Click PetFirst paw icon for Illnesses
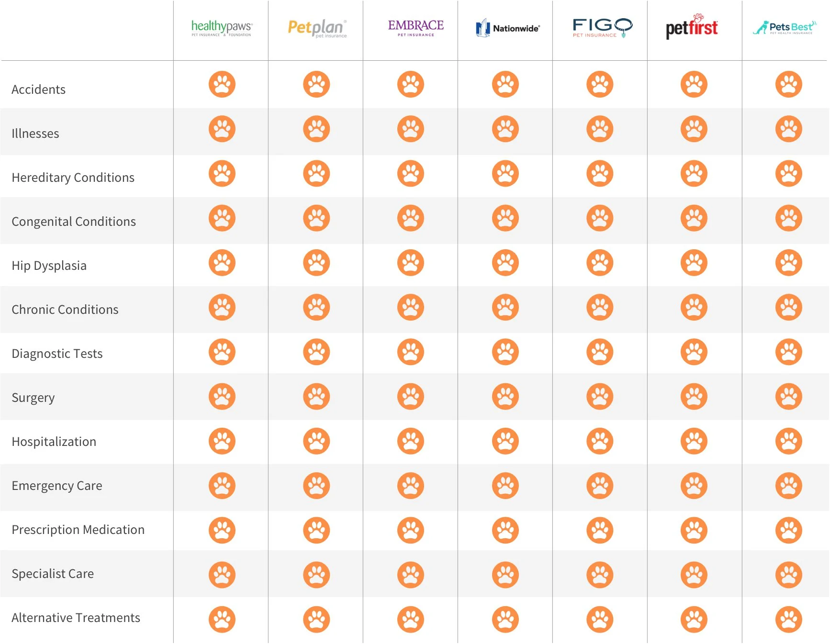The height and width of the screenshot is (644, 830). click(694, 129)
